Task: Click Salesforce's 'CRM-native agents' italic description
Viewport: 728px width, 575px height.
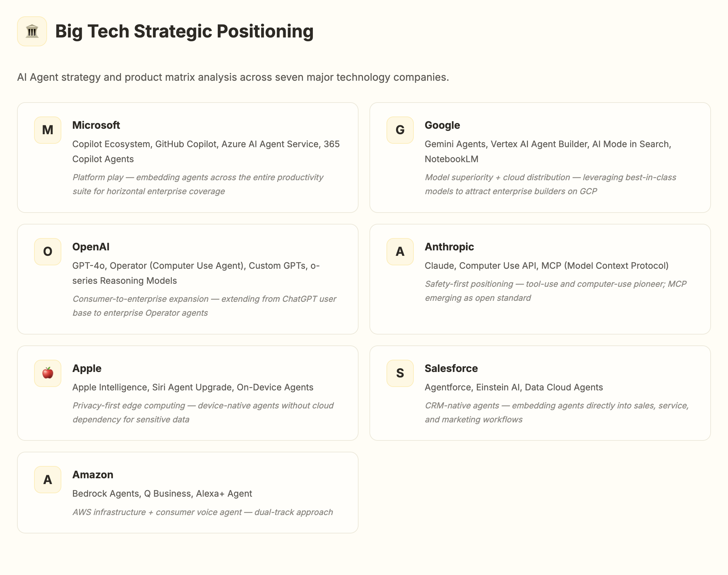Action: tap(556, 413)
